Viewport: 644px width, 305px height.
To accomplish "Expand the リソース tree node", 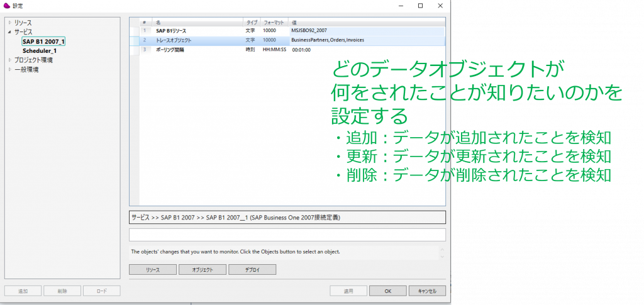I will 9,23.
